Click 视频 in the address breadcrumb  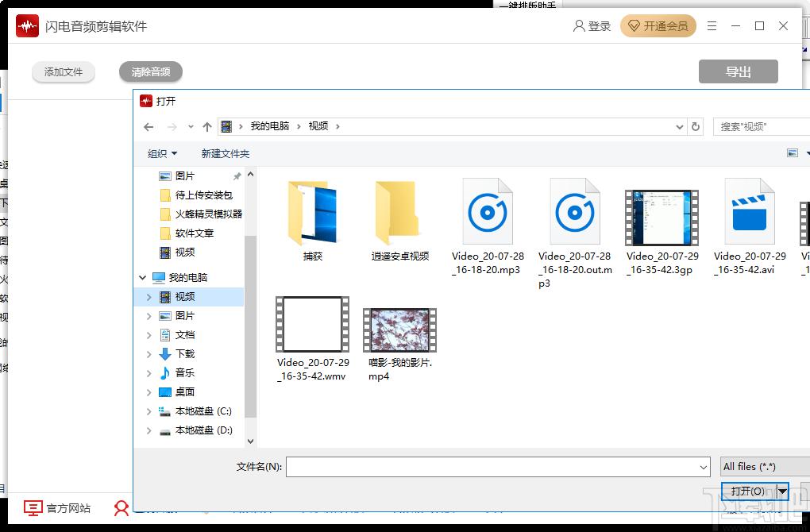pos(318,126)
